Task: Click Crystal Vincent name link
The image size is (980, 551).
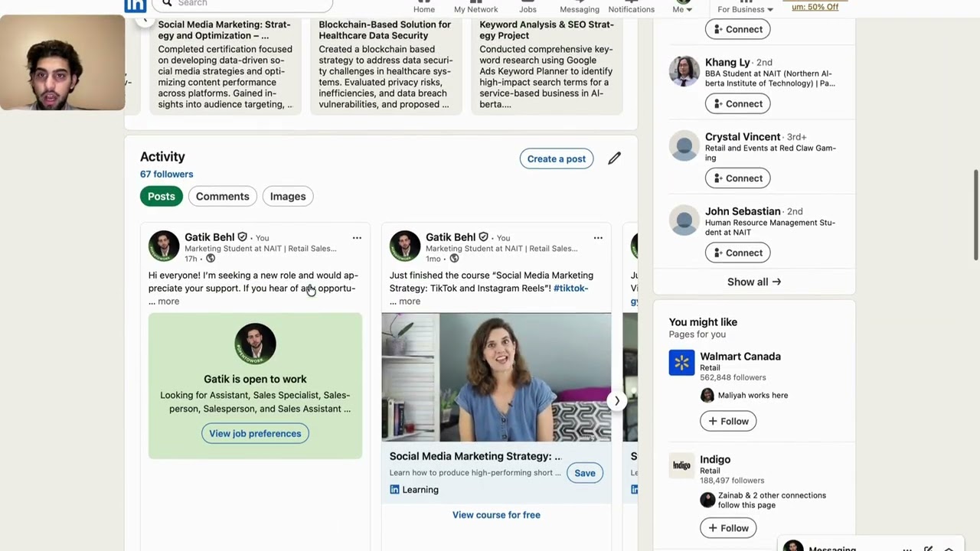Action: [743, 137]
